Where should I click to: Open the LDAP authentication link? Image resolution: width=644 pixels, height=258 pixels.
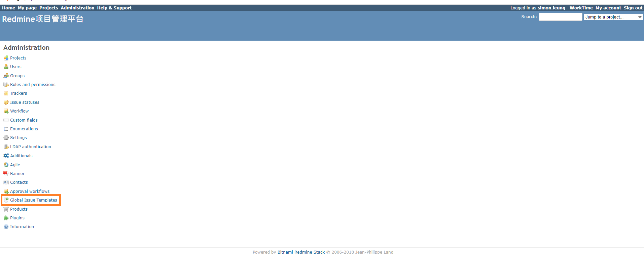click(x=31, y=147)
